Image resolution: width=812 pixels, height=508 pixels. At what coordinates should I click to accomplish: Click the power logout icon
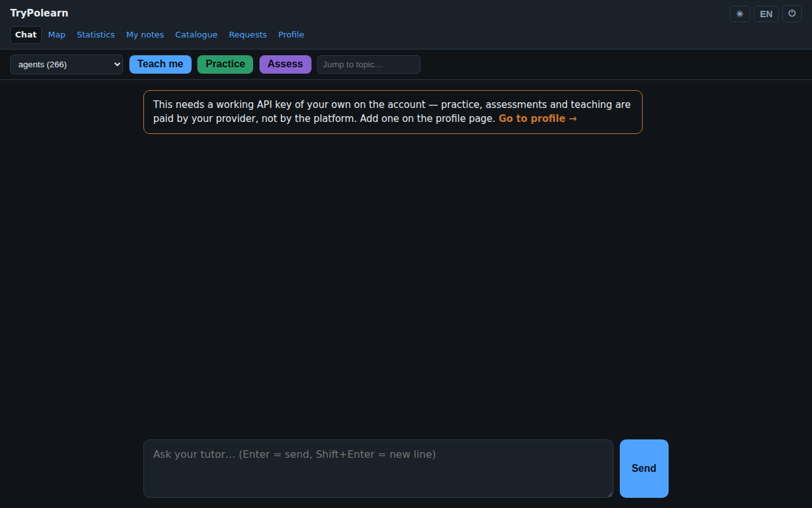(792, 14)
